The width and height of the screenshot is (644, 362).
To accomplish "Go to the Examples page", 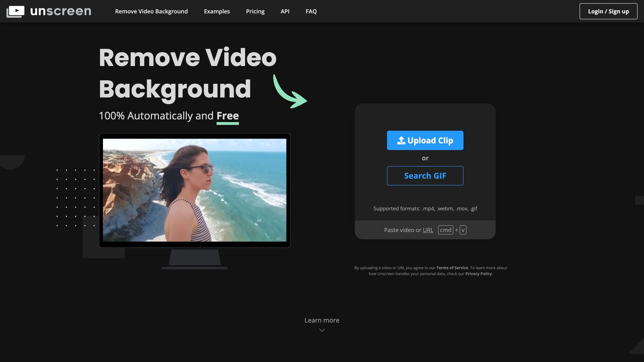I will [217, 11].
